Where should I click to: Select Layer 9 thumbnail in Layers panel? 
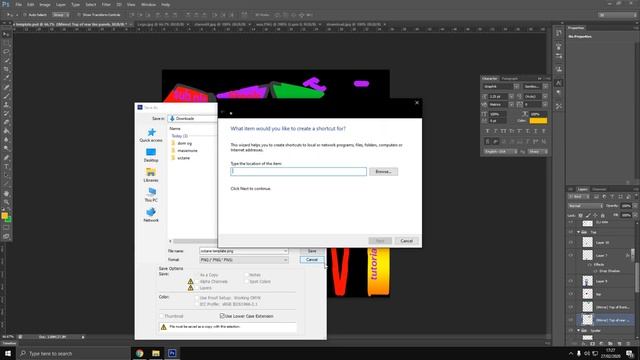tap(587, 281)
